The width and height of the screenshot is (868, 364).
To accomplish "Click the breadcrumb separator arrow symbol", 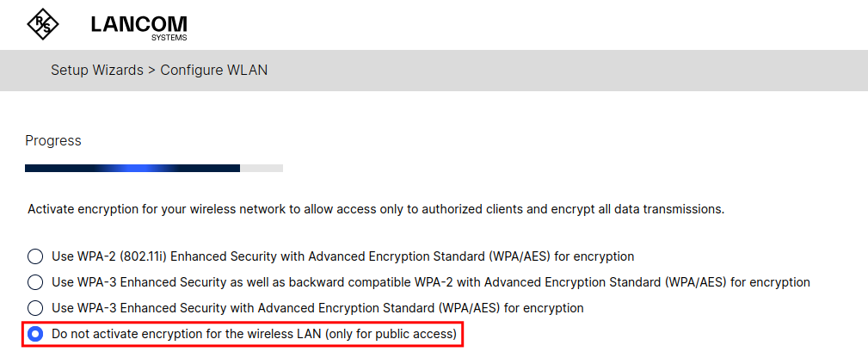I will click(x=151, y=71).
